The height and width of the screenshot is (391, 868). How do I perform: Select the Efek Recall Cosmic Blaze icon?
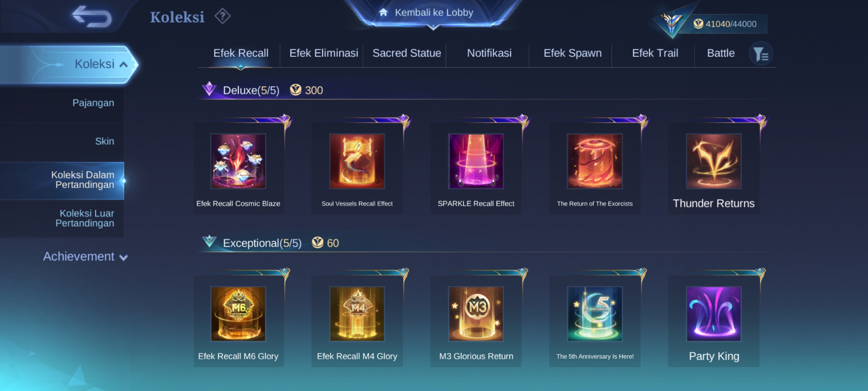pyautogui.click(x=238, y=161)
